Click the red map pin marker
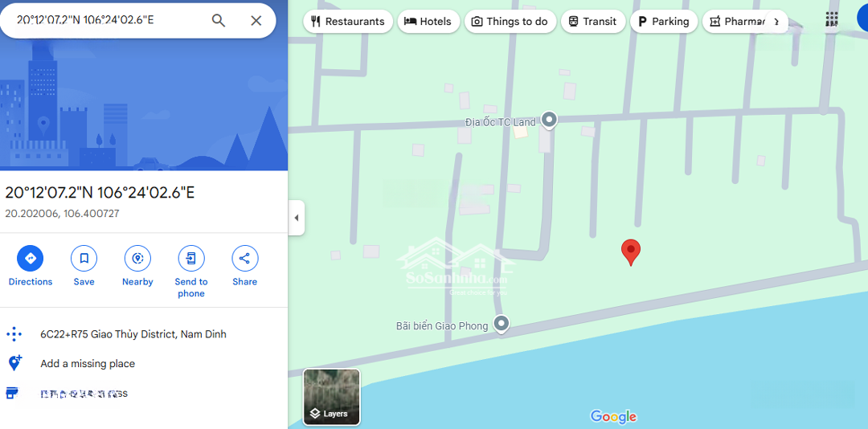Image resolution: width=868 pixels, height=429 pixels. pyautogui.click(x=631, y=253)
